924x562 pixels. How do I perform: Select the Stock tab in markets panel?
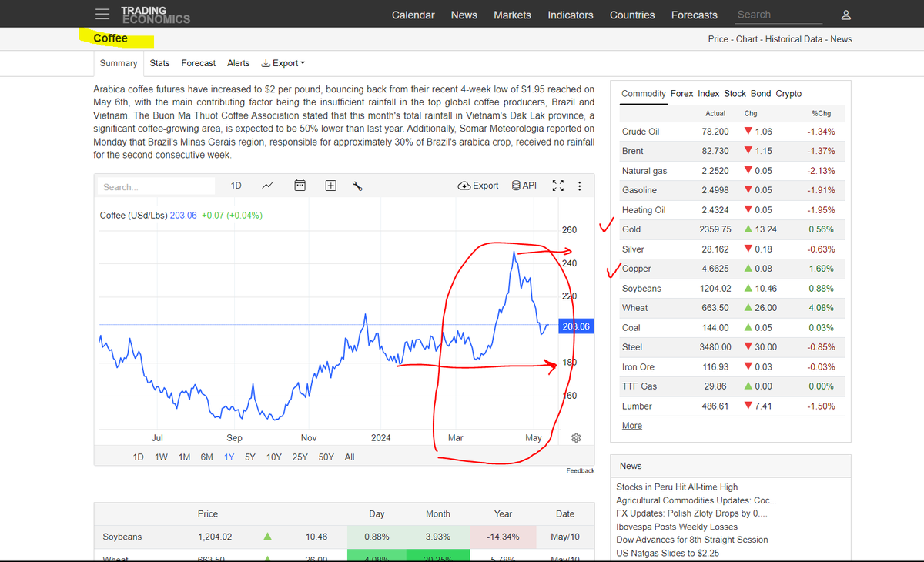tap(735, 93)
